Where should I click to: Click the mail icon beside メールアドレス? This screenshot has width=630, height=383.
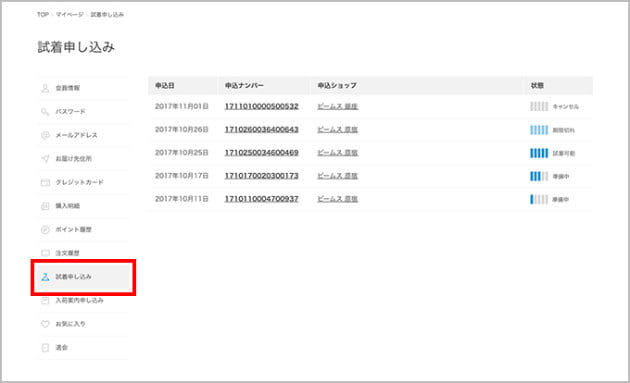point(45,135)
